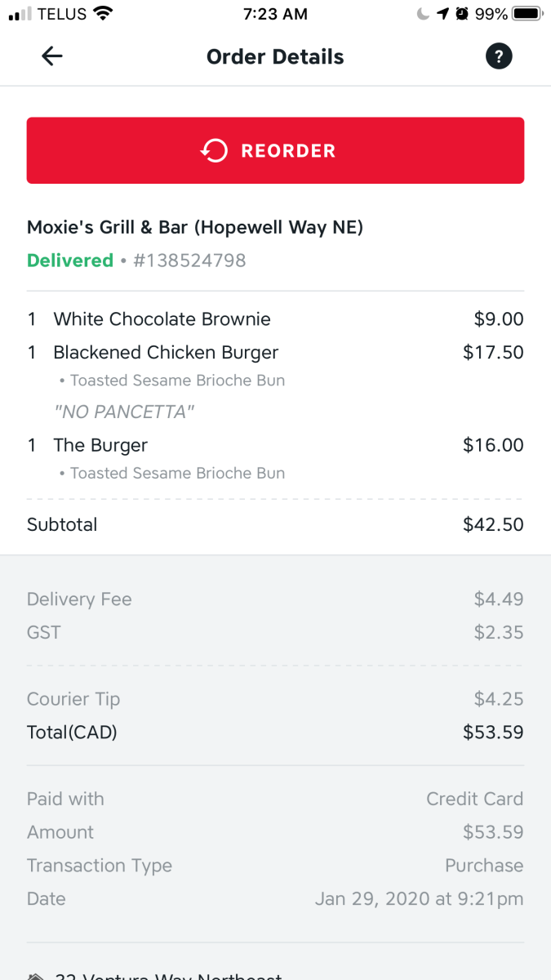This screenshot has width=551, height=980.
Task: Tap the alarm clock status icon
Action: click(x=462, y=14)
